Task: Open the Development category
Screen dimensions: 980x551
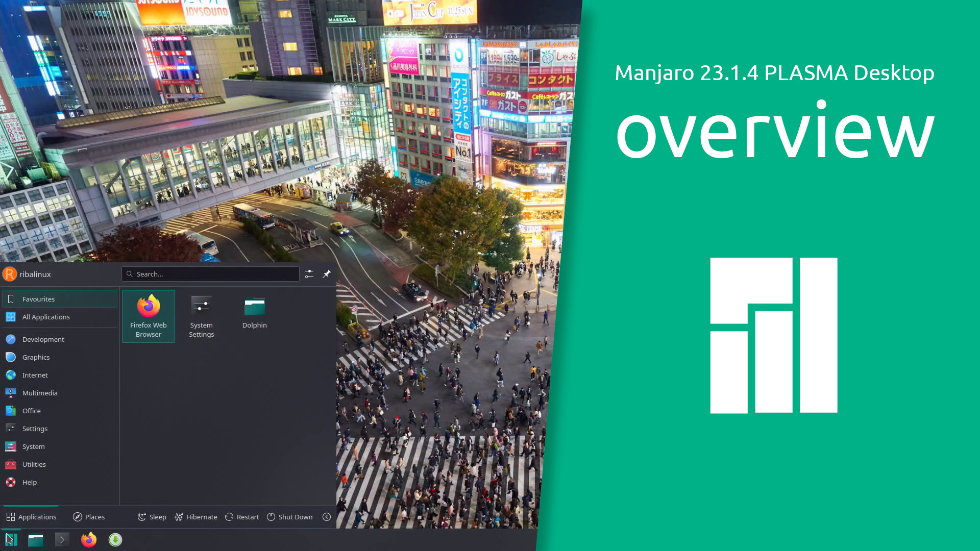Action: click(60, 339)
